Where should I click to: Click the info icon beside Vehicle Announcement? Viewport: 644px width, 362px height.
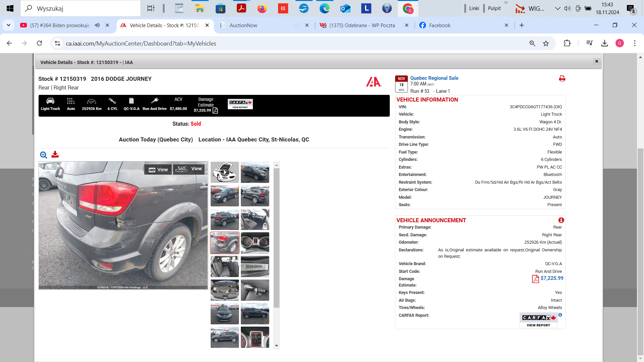(x=561, y=220)
